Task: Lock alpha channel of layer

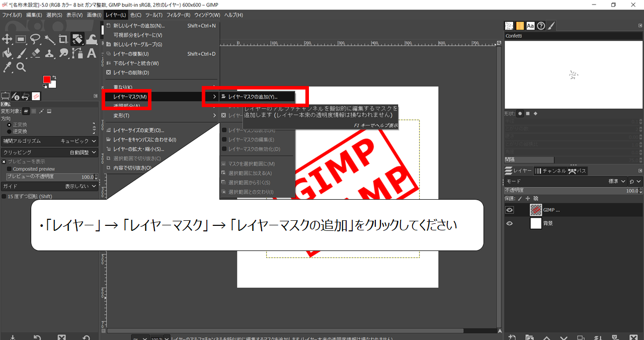Action: [535, 198]
